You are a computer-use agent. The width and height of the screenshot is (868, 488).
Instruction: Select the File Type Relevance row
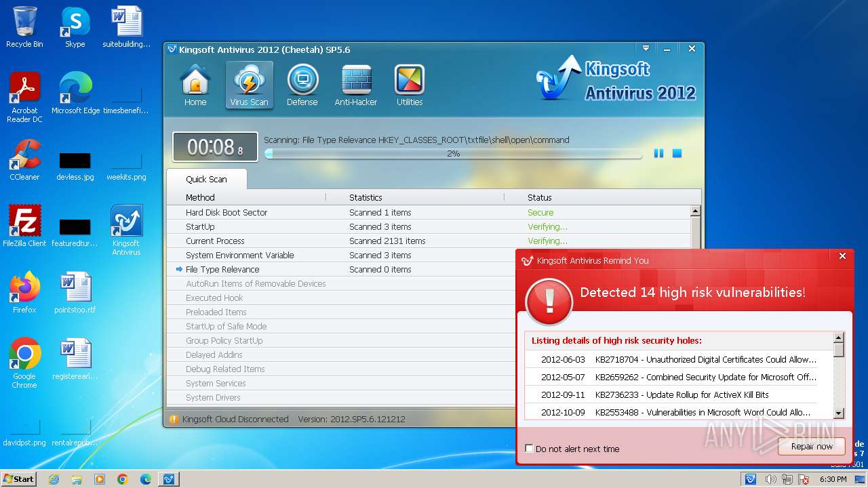click(x=342, y=269)
